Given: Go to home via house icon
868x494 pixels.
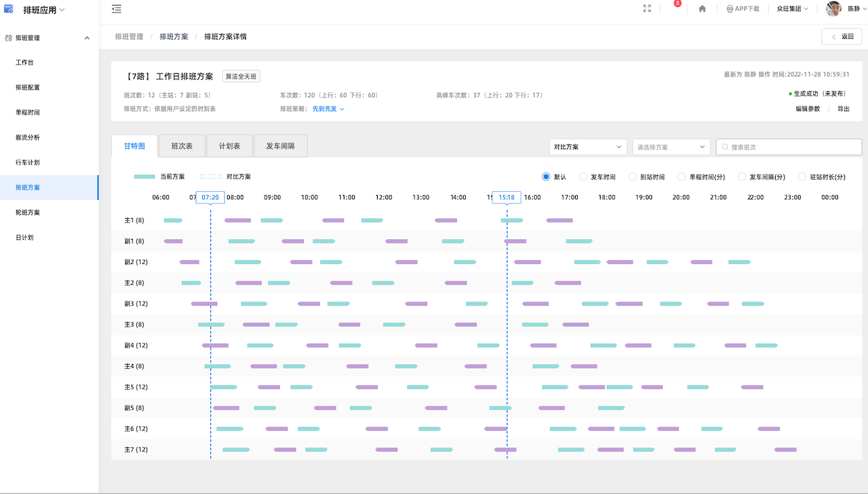Looking at the screenshot, I should tap(702, 9).
